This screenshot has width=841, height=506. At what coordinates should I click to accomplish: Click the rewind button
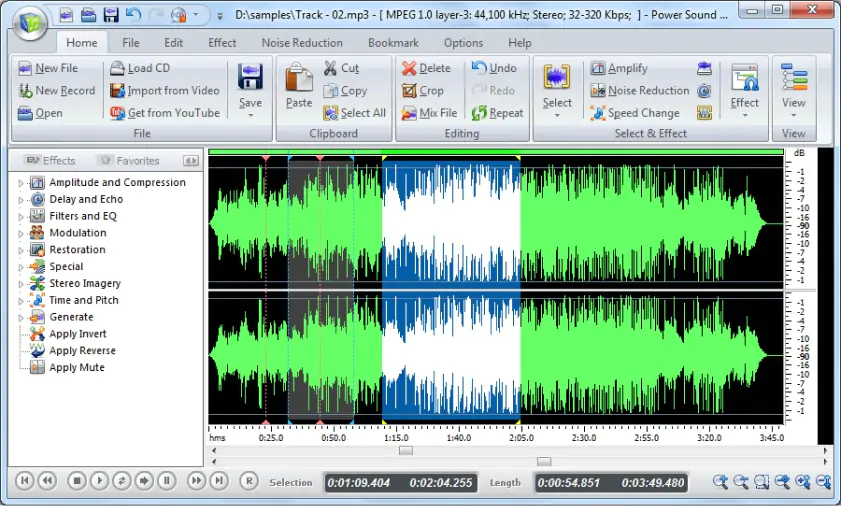(x=48, y=480)
